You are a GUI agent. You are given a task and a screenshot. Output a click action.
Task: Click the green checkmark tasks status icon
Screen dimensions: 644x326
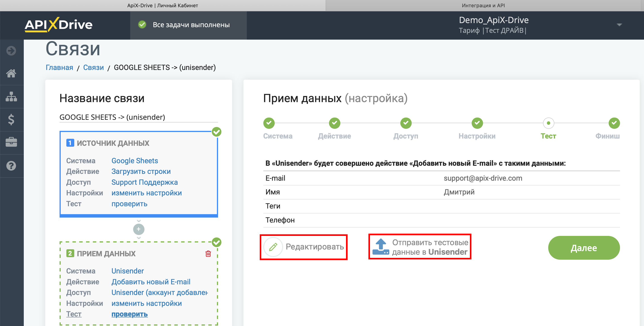[142, 24]
